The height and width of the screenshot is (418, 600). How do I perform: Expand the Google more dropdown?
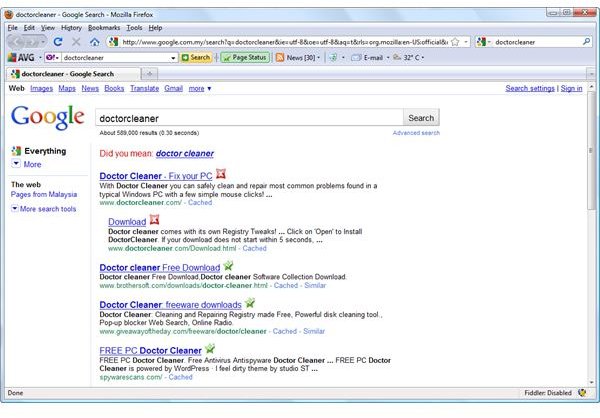[200, 88]
